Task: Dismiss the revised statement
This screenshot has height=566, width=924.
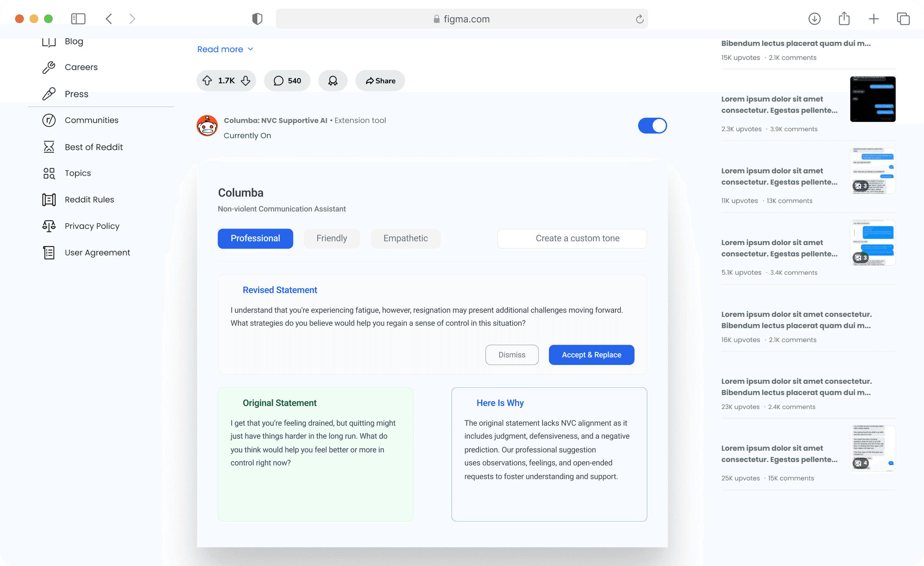Action: [x=511, y=355]
